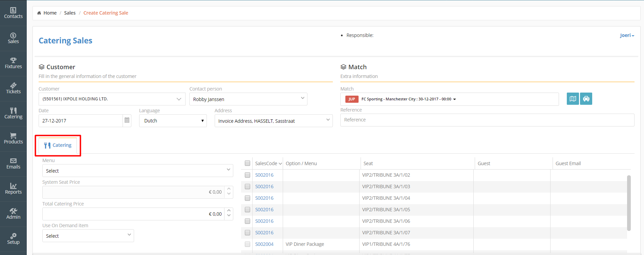Open Sales in the sidebar
The width and height of the screenshot is (644, 255).
pyautogui.click(x=13, y=38)
